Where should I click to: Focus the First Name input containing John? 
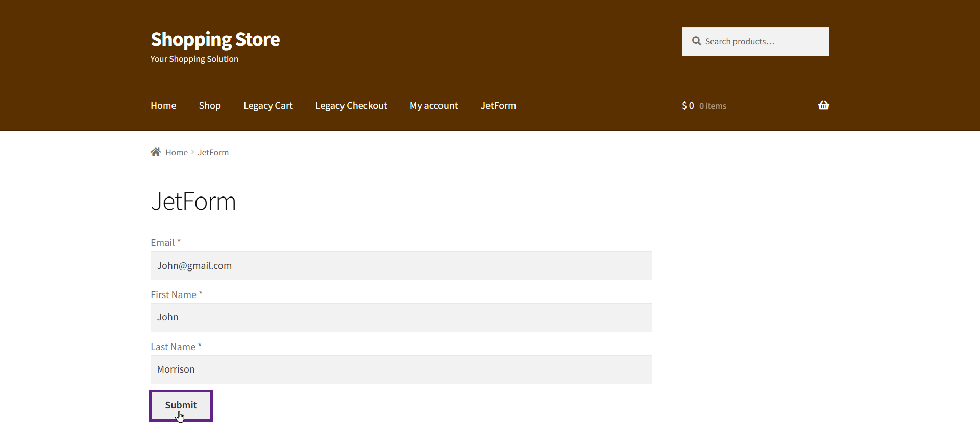tap(401, 317)
